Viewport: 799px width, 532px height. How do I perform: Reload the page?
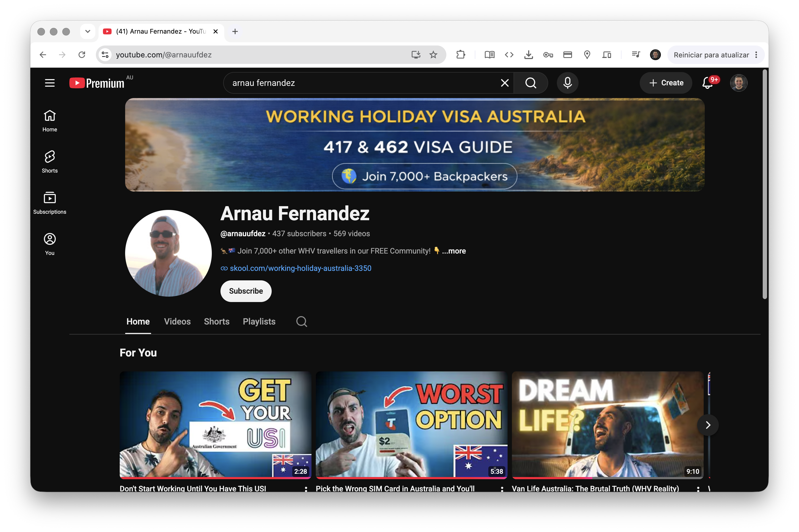click(82, 55)
